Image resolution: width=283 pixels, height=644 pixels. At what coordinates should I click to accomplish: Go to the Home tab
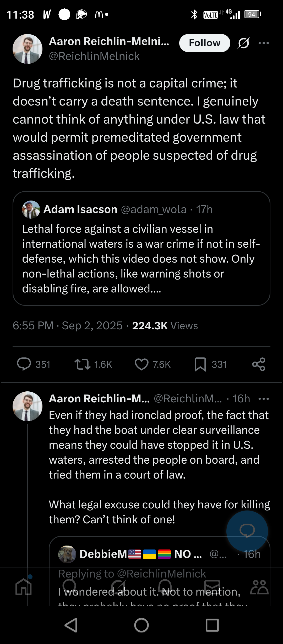24,587
